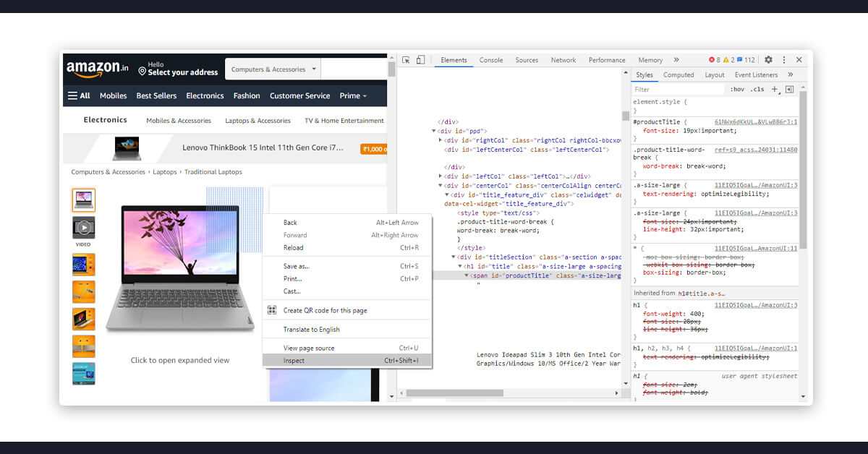Viewport: 868px width, 454px height.
Task: Expand the div id leftCol node
Action: (x=441, y=176)
